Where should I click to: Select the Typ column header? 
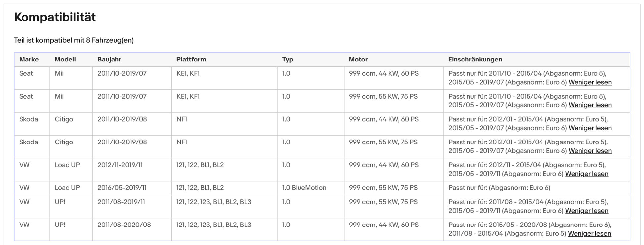coord(288,60)
